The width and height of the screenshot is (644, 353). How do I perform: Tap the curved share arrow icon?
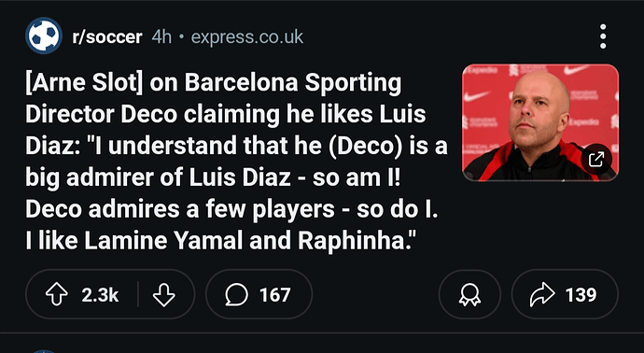coord(542,295)
